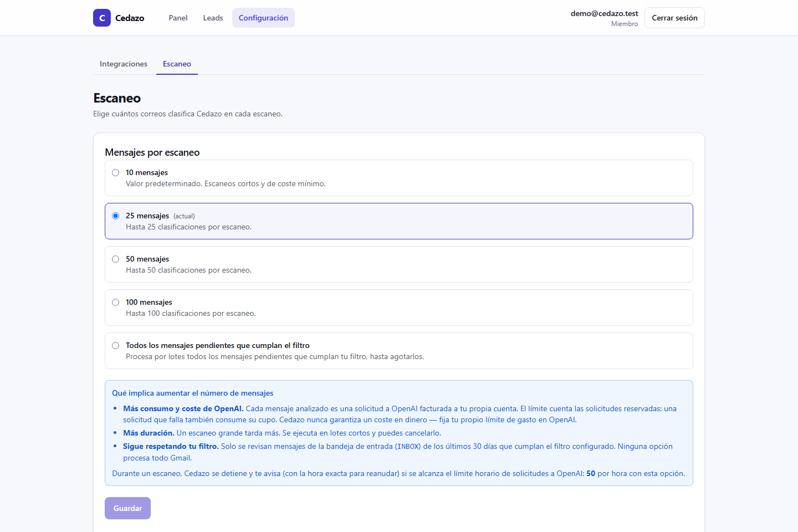Click 'Hasta 100 clasificaciones por escaneo' description
798x532 pixels.
pos(191,313)
